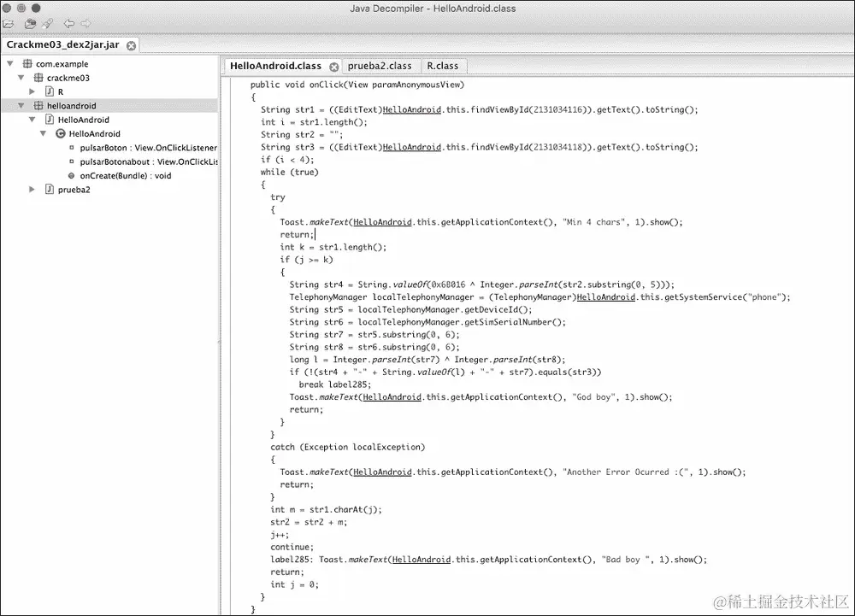Image resolution: width=855 pixels, height=616 pixels.
Task: Close the HelloAndroid.class tab
Action: tap(333, 67)
